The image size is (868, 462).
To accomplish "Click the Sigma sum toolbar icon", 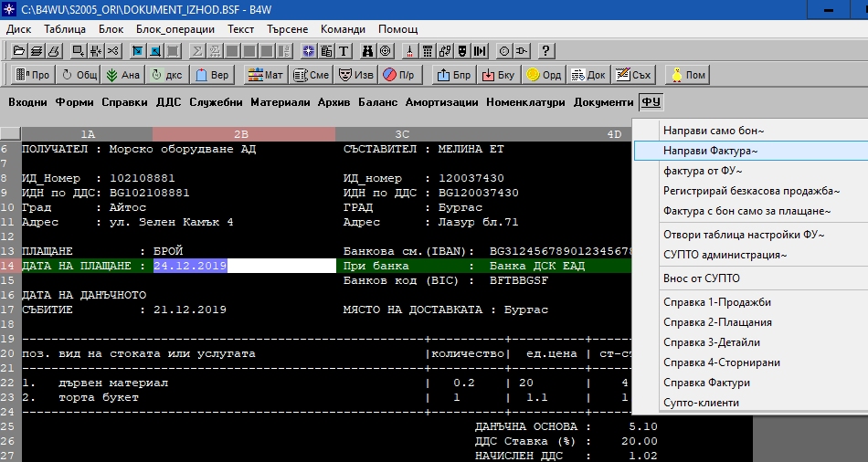I will (197, 51).
